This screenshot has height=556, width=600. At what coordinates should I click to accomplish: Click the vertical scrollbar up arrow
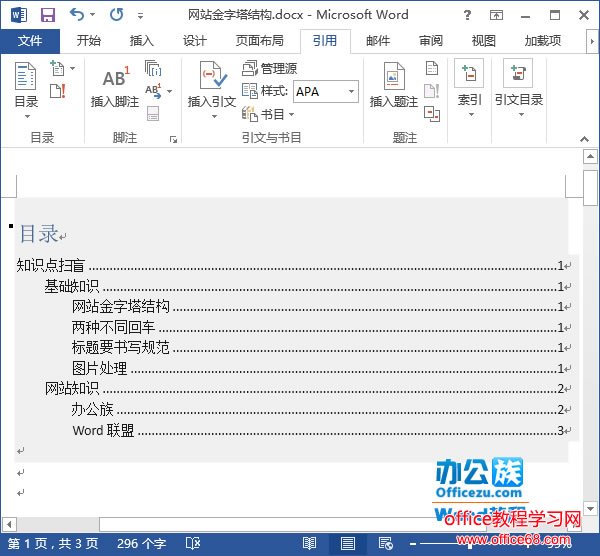pyautogui.click(x=590, y=157)
